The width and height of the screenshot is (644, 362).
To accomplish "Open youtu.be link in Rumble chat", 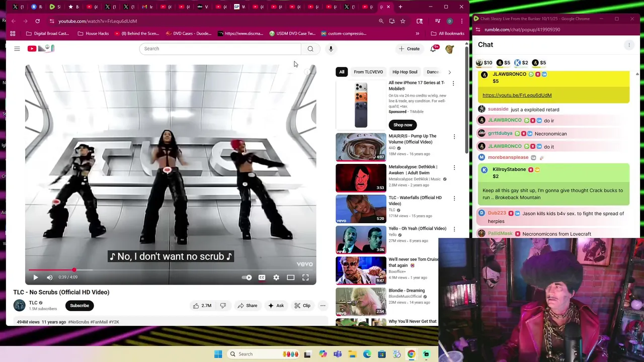I will [x=517, y=95].
